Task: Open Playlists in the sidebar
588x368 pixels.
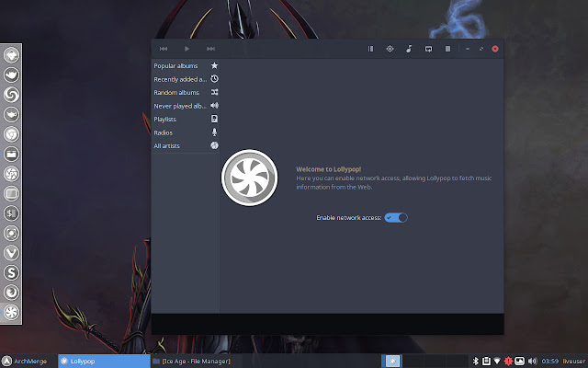Action: click(x=186, y=119)
